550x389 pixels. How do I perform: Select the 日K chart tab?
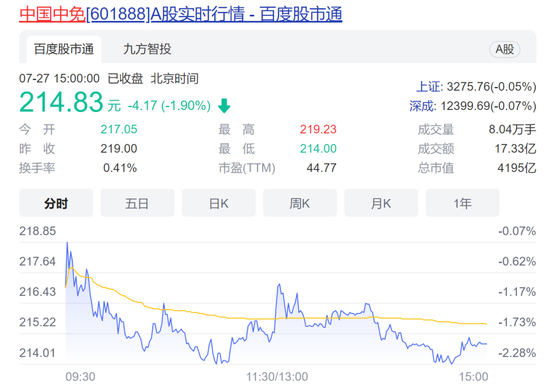(219, 203)
